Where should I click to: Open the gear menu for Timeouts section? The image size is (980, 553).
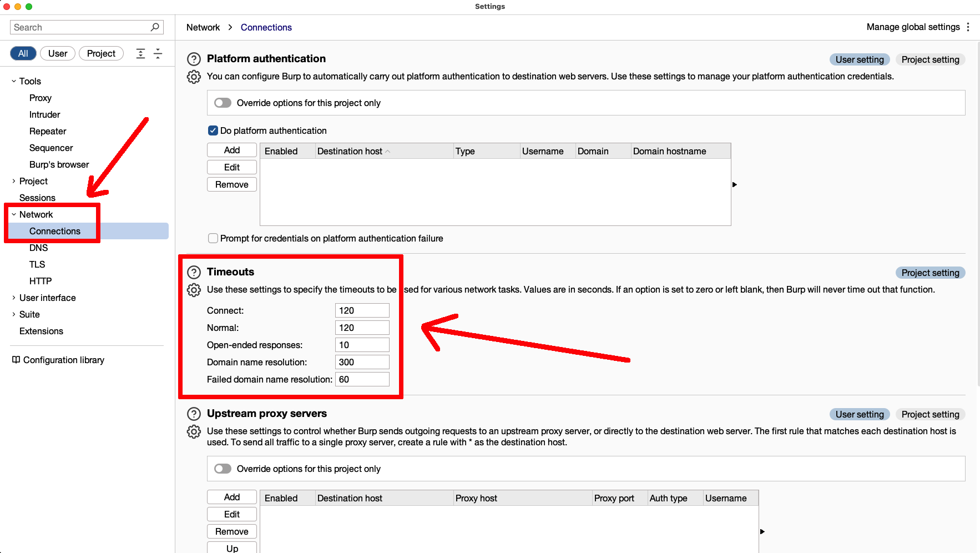(194, 290)
